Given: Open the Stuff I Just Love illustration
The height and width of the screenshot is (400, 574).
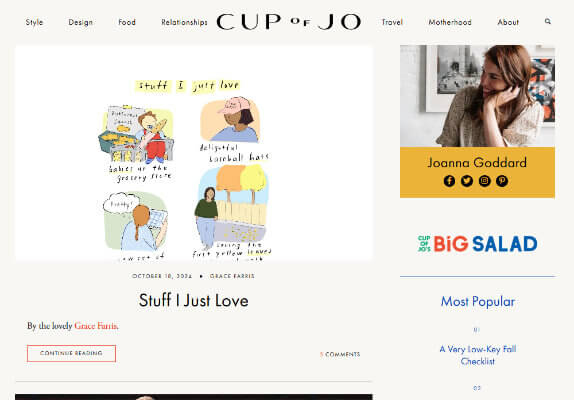Looking at the screenshot, I should click(194, 153).
